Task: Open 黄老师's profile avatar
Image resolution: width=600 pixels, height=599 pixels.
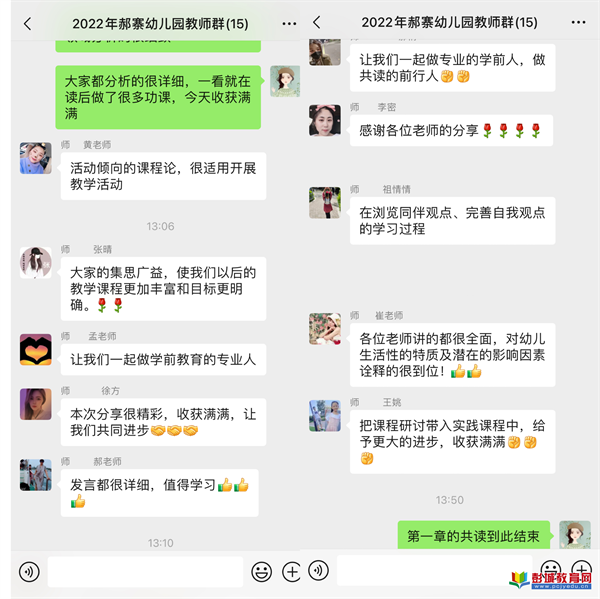Action: [x=36, y=158]
